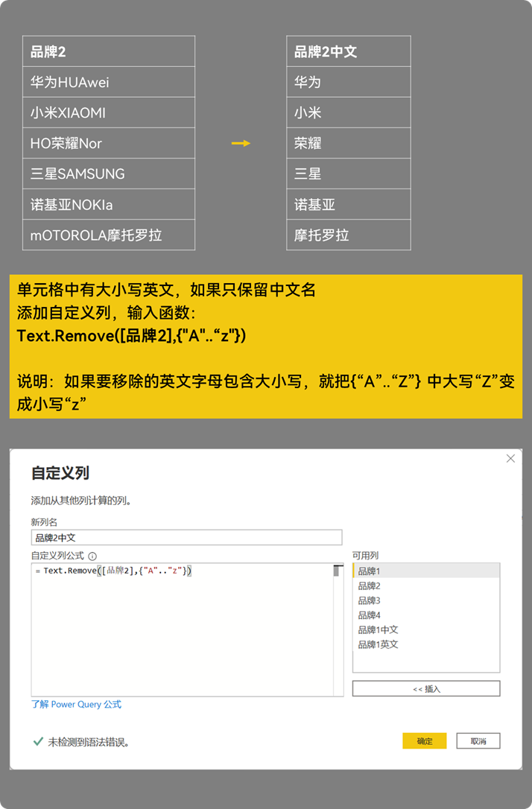Click the formula editor scrollbar thumb
The width and height of the screenshot is (532, 809).
click(338, 571)
